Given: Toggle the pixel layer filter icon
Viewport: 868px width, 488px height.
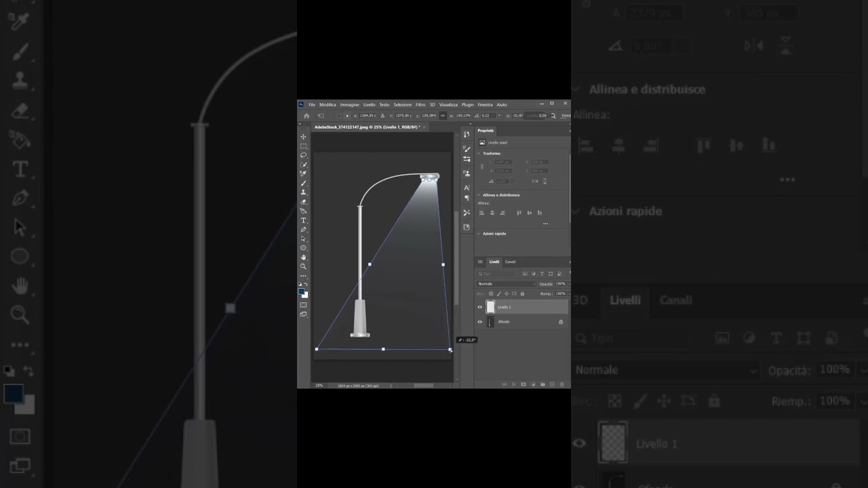Looking at the screenshot, I should 525,274.
